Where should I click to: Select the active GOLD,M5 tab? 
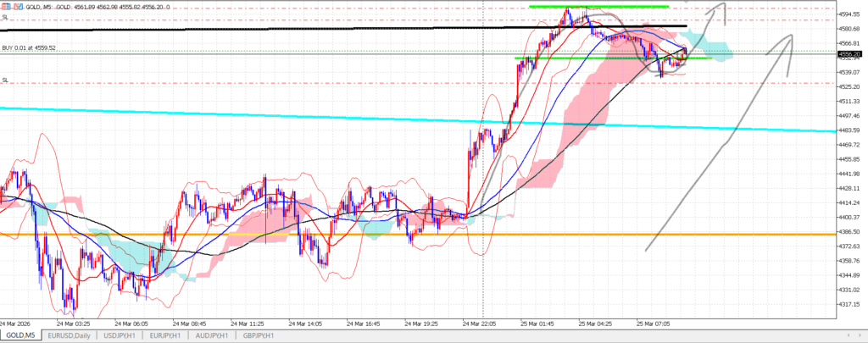22,336
